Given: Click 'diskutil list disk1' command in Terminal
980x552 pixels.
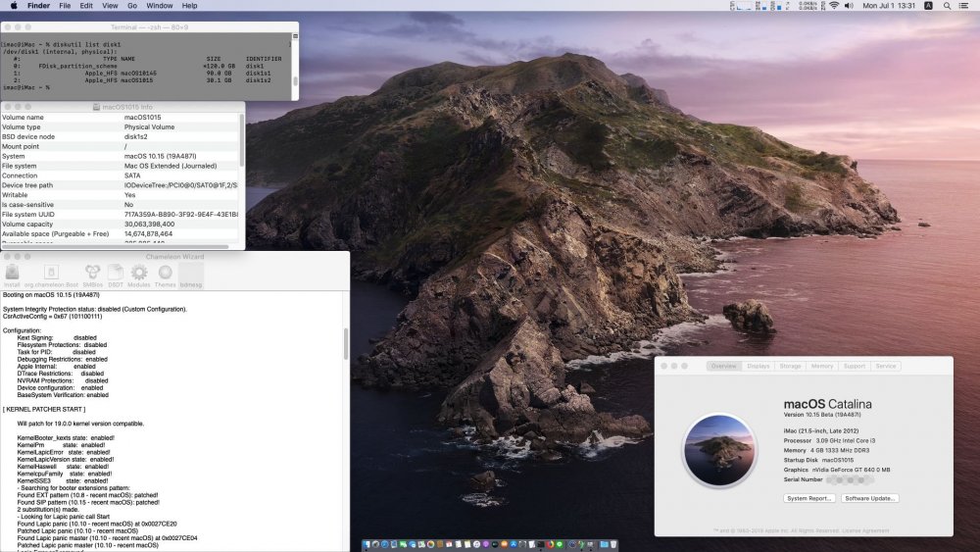Looking at the screenshot, I should [x=85, y=44].
